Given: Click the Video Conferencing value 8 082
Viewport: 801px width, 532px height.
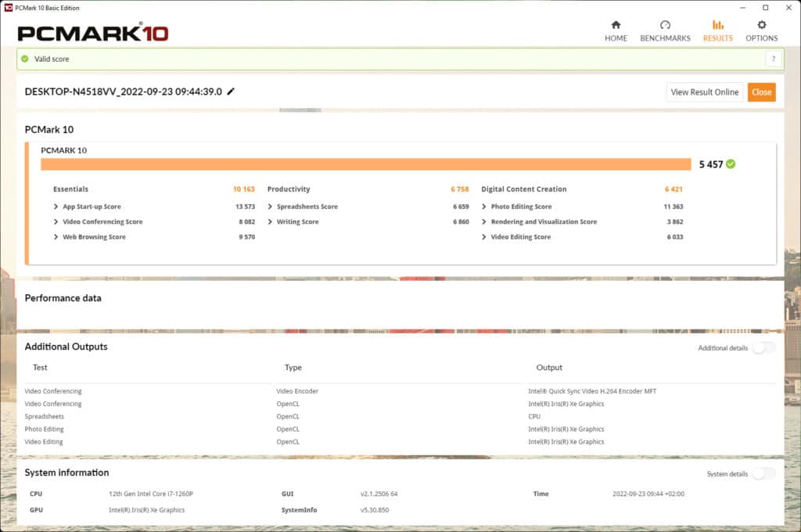Looking at the screenshot, I should 246,221.
